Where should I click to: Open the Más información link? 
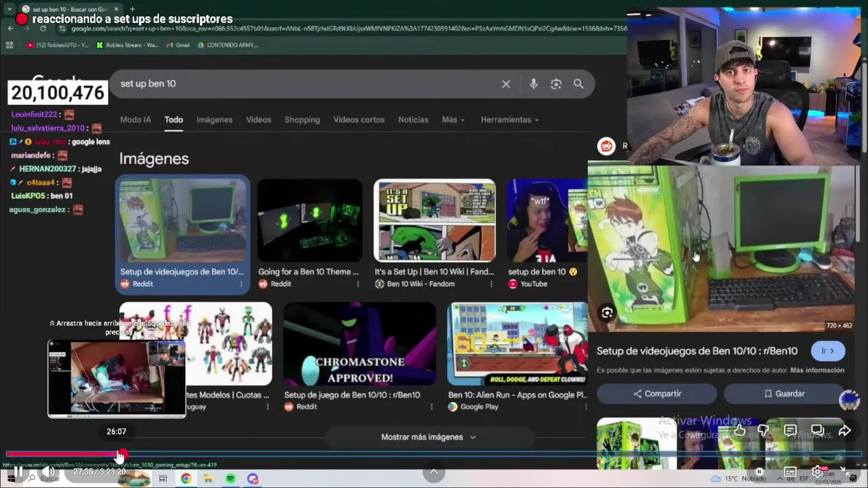[817, 370]
